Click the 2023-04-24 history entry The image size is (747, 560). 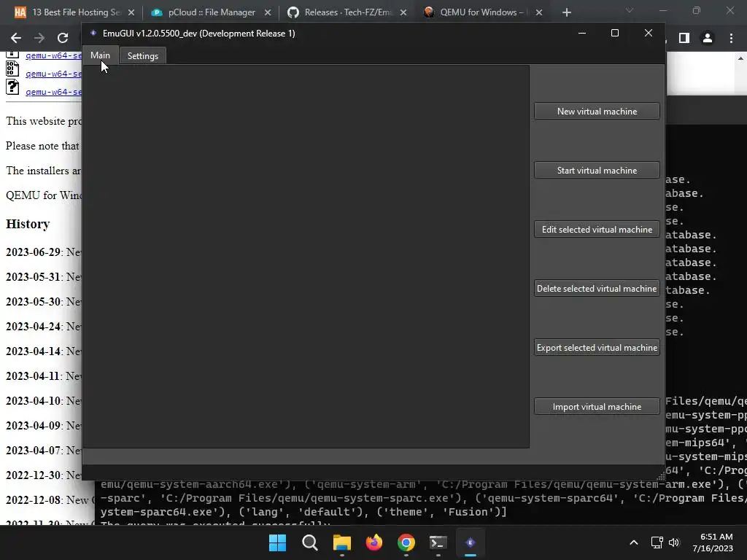43,326
